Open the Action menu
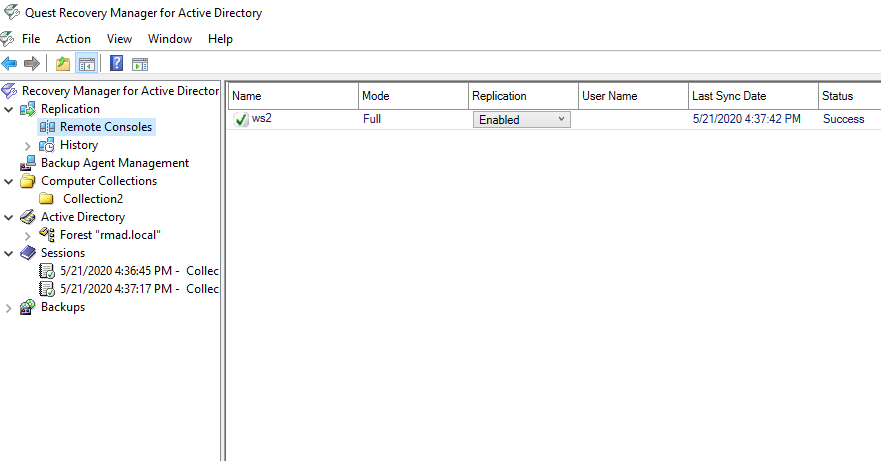Viewport: 881px width, 461px height. (x=73, y=39)
